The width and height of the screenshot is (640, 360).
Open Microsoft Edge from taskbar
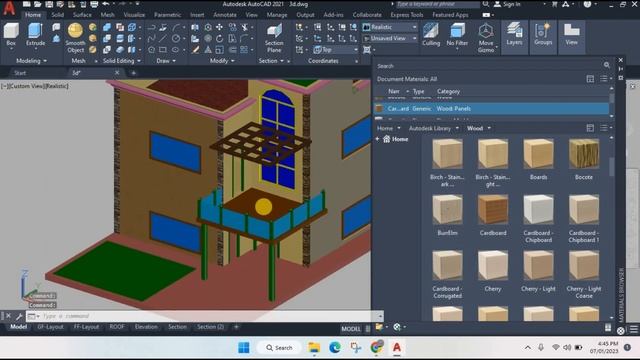coord(335,348)
